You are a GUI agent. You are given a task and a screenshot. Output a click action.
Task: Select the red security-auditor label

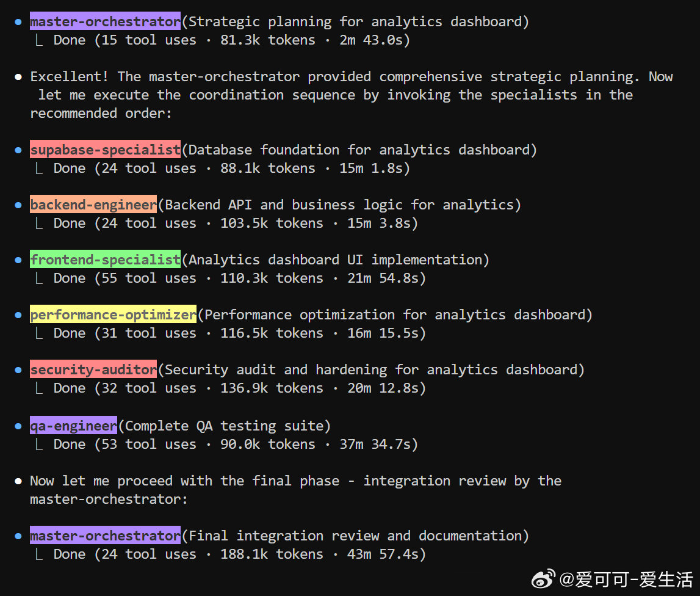[x=93, y=369]
